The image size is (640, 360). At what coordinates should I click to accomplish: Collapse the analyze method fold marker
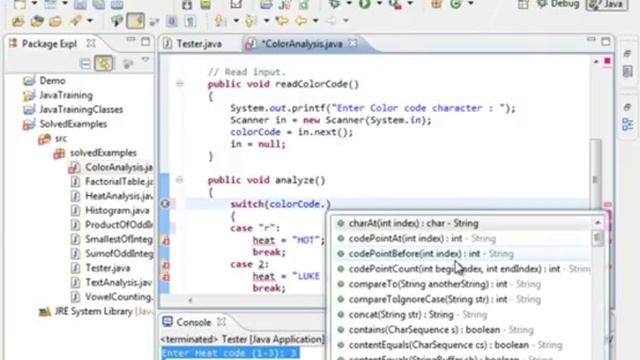[x=180, y=180]
